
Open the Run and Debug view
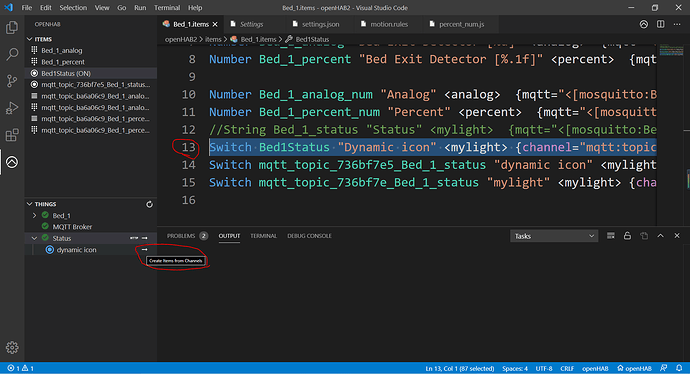[x=12, y=108]
